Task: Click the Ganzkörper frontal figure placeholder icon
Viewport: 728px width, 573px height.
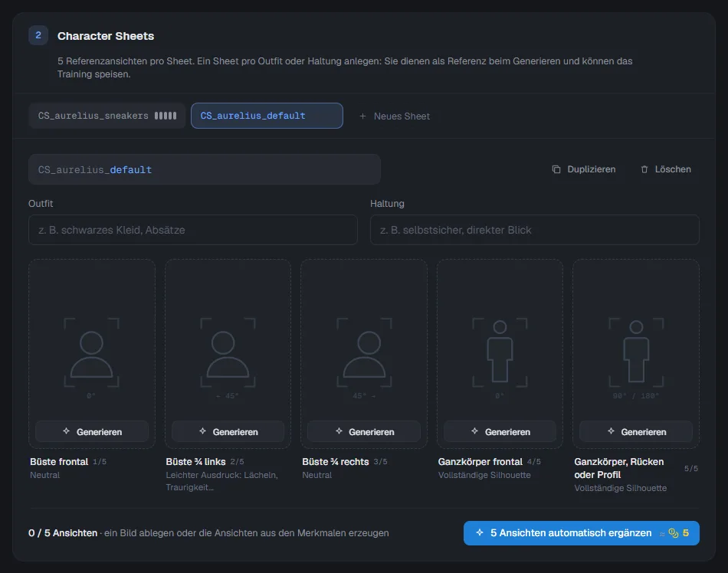Action: [500, 353]
